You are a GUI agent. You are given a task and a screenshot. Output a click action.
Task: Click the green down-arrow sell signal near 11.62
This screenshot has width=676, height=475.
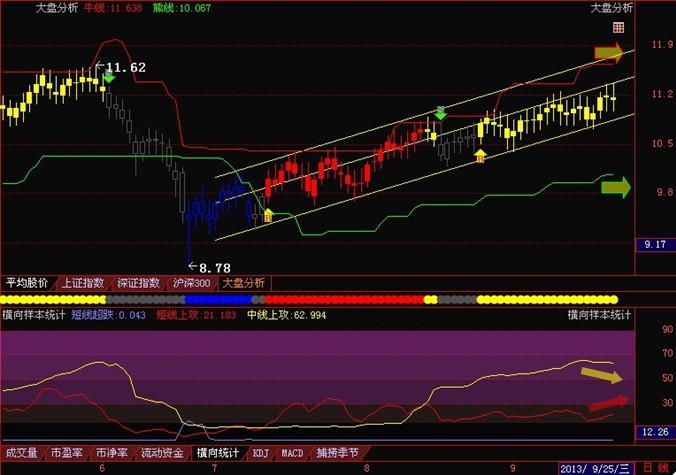pyautogui.click(x=109, y=76)
